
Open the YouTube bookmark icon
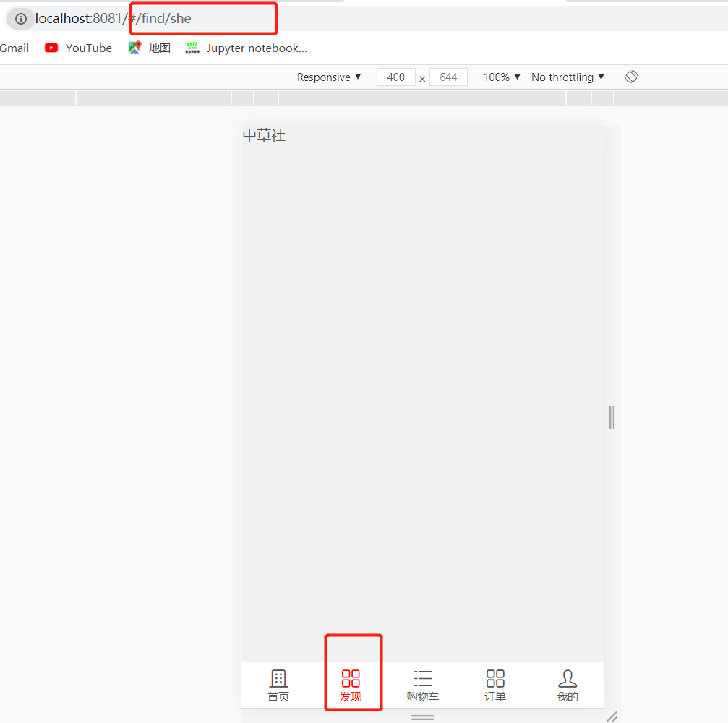coord(51,48)
